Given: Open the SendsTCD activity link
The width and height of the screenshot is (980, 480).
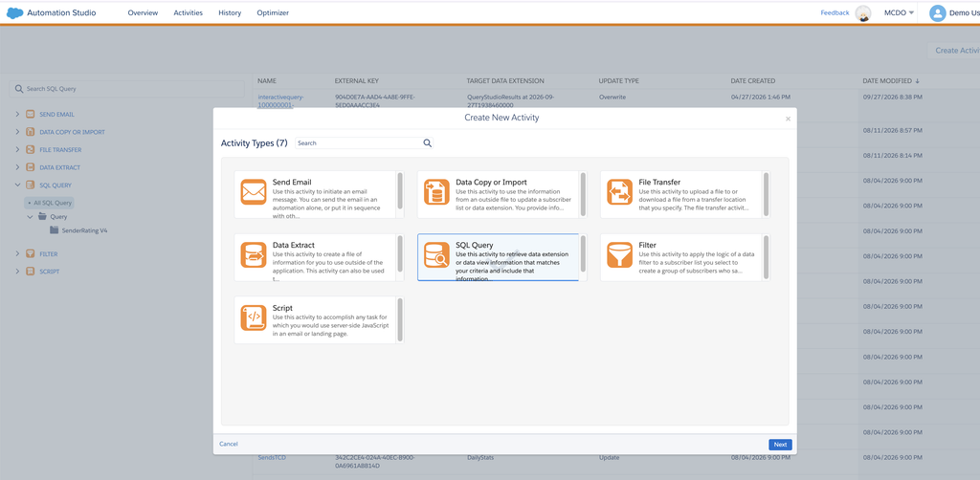Looking at the screenshot, I should tap(272, 457).
